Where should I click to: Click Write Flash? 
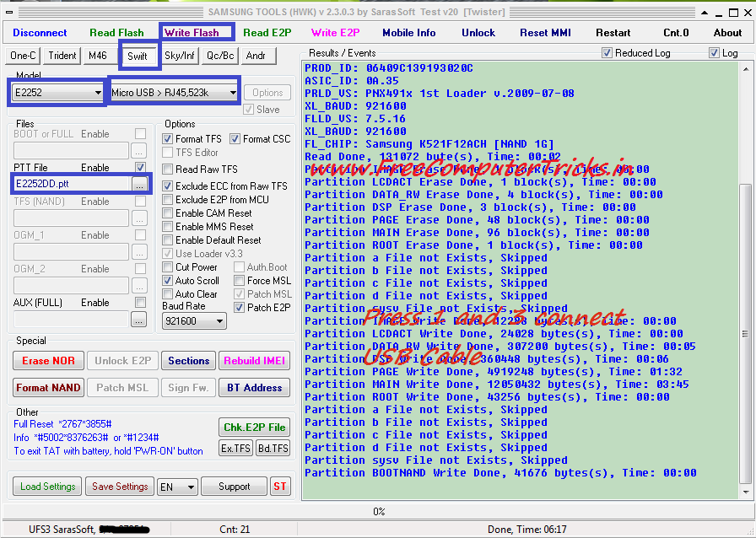pyautogui.click(x=192, y=33)
